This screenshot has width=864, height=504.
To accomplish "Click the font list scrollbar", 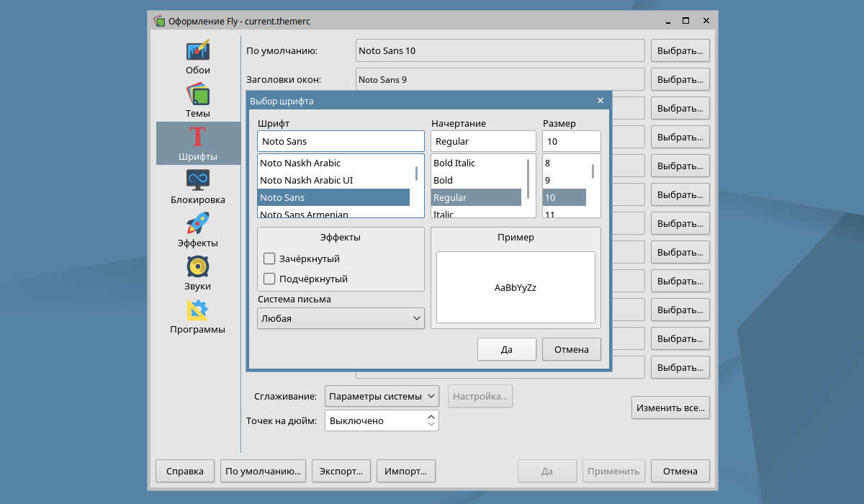I will (416, 174).
